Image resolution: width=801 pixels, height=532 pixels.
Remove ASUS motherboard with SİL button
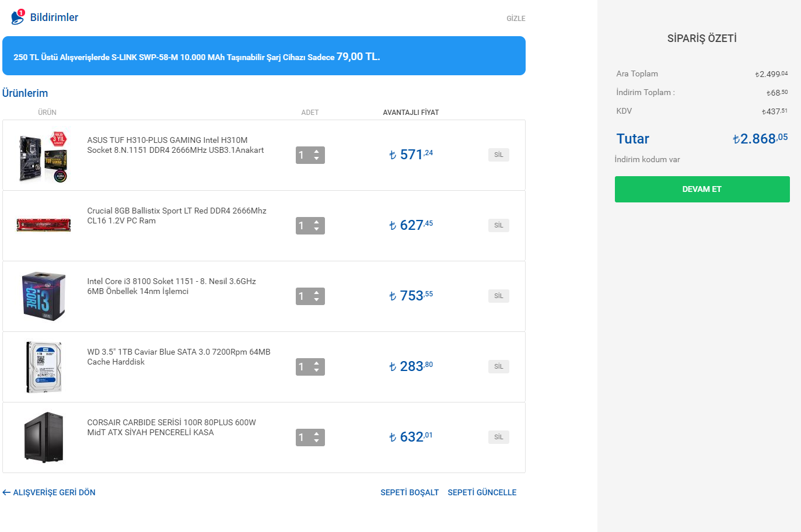point(498,155)
